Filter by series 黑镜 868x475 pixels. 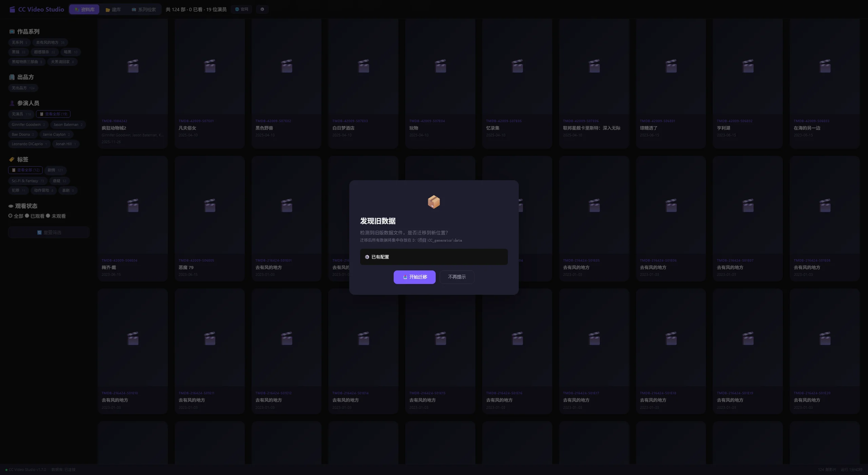pos(18,52)
